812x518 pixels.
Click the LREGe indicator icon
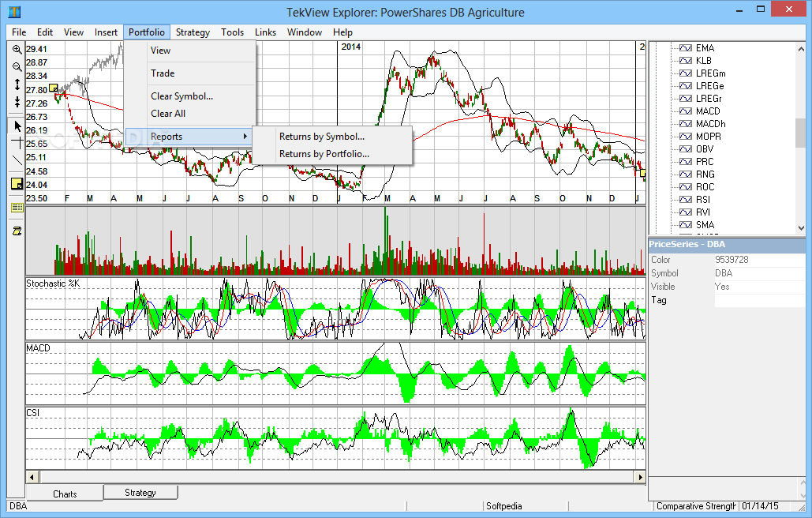(x=685, y=85)
